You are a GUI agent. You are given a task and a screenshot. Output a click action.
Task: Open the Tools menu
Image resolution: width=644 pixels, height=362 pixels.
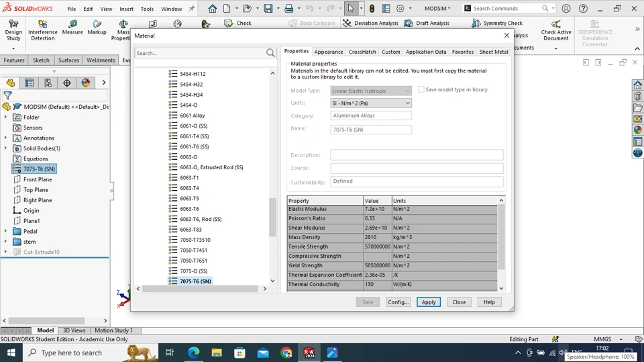click(x=147, y=9)
